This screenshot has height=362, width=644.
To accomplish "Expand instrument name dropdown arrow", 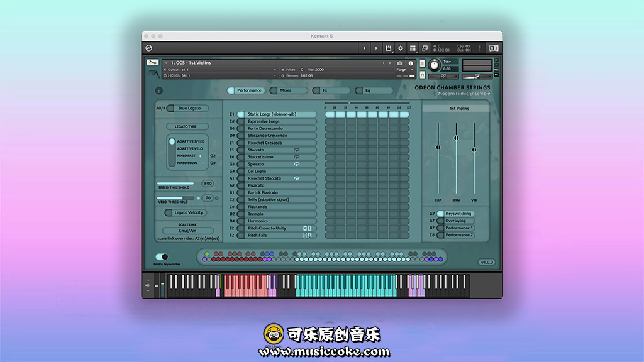I will (166, 63).
